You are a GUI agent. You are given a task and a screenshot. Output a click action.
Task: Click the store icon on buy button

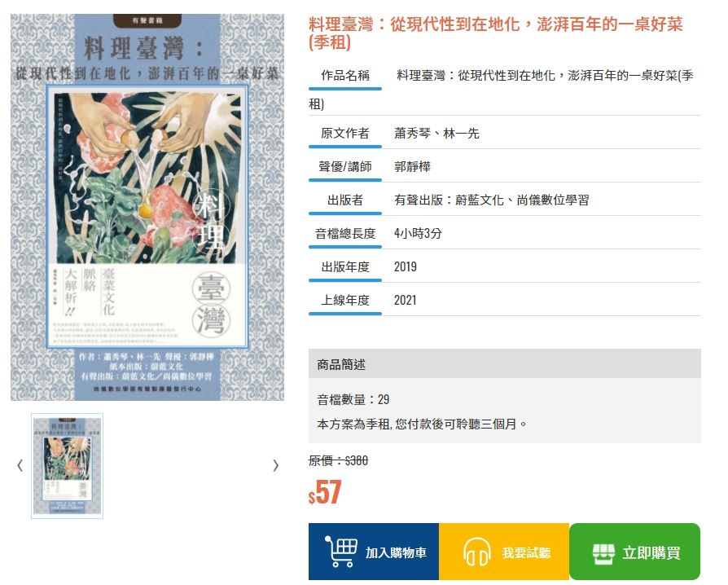pyautogui.click(x=603, y=553)
